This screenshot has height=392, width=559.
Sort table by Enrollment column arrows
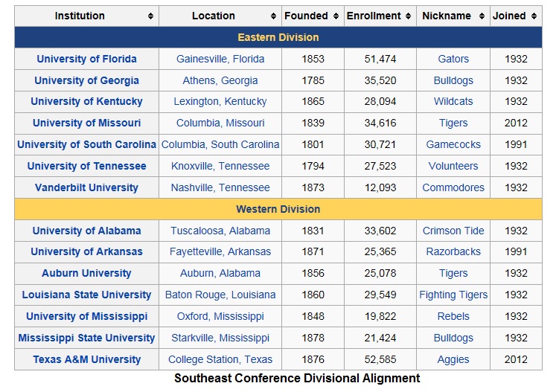pyautogui.click(x=408, y=16)
